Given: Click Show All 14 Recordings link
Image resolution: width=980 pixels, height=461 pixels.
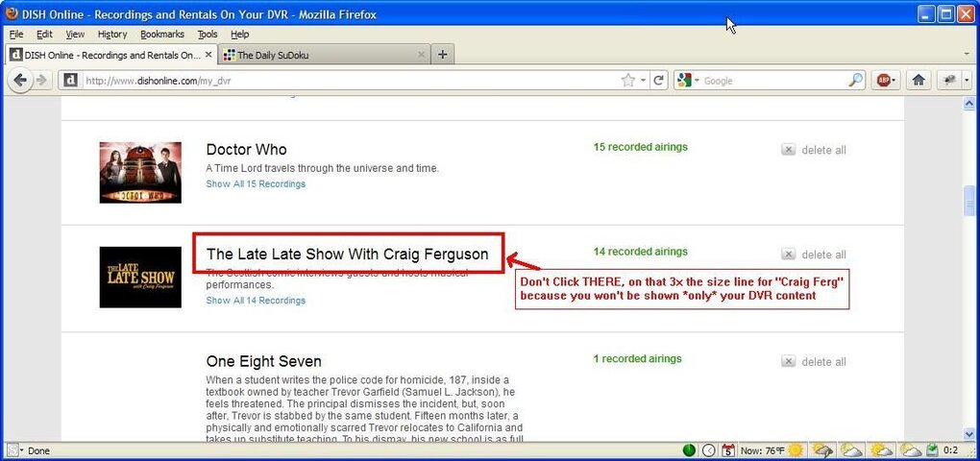Looking at the screenshot, I should click(x=256, y=301).
